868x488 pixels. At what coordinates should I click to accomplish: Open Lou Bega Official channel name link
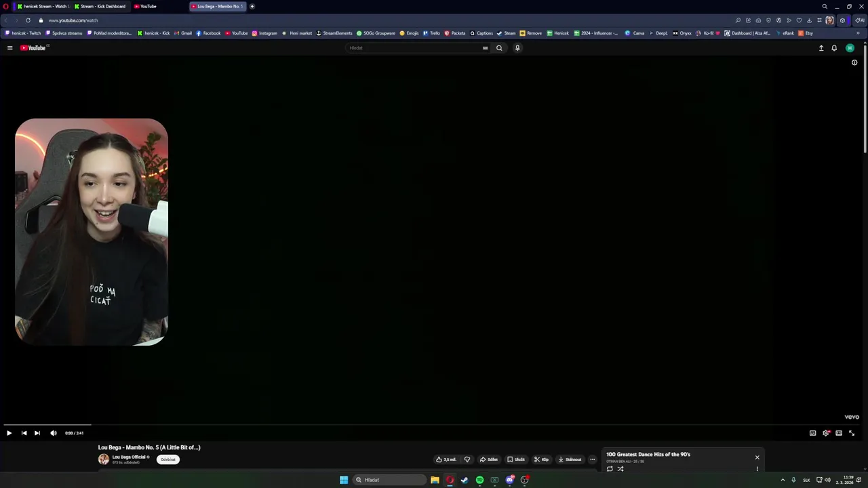tap(129, 457)
